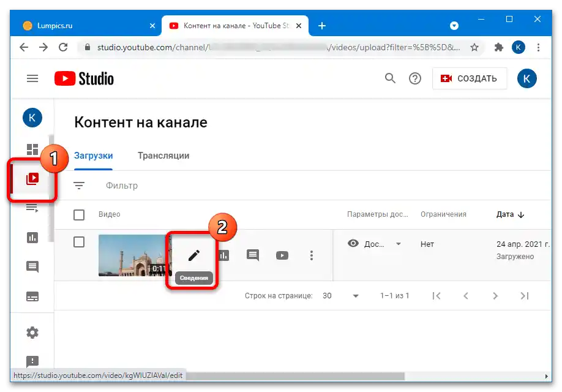
Task: Close the Lumpics.ru browser tab
Action: tap(152, 26)
